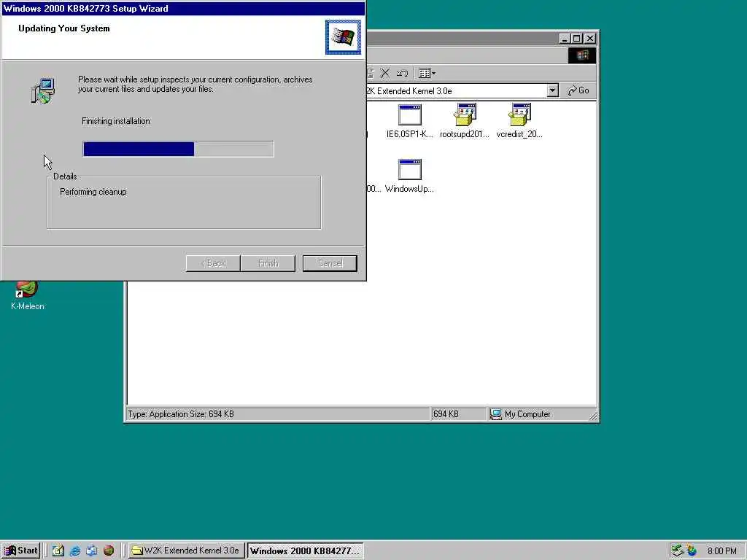Click the Explorer window resize grip
Image resolution: width=747 pixels, height=560 pixels.
pyautogui.click(x=593, y=416)
